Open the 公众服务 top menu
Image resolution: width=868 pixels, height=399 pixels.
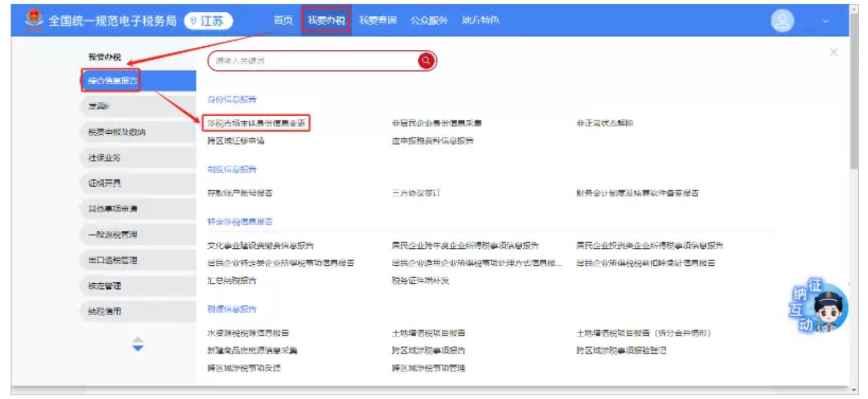[428, 20]
